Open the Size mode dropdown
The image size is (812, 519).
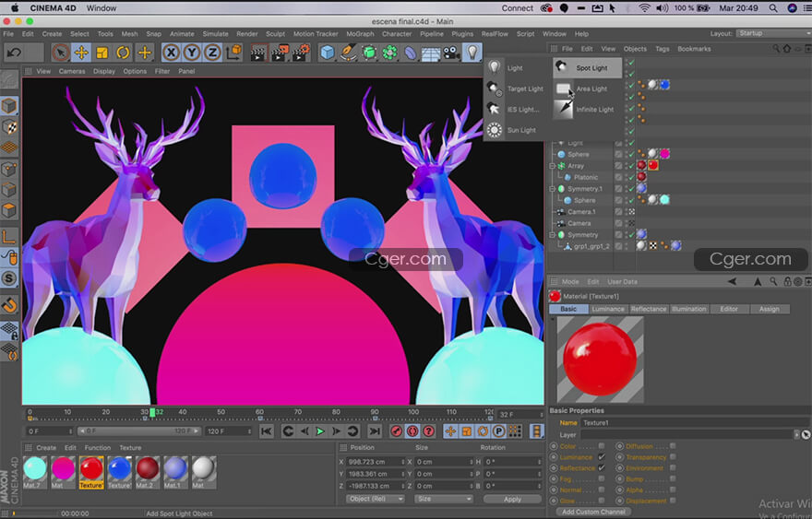443,499
